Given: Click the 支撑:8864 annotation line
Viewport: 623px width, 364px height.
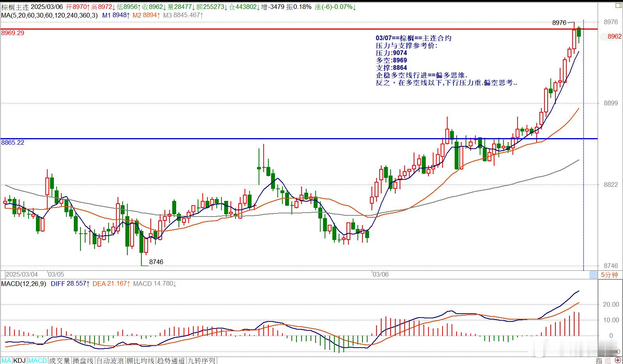Looking at the screenshot, I should (391, 68).
